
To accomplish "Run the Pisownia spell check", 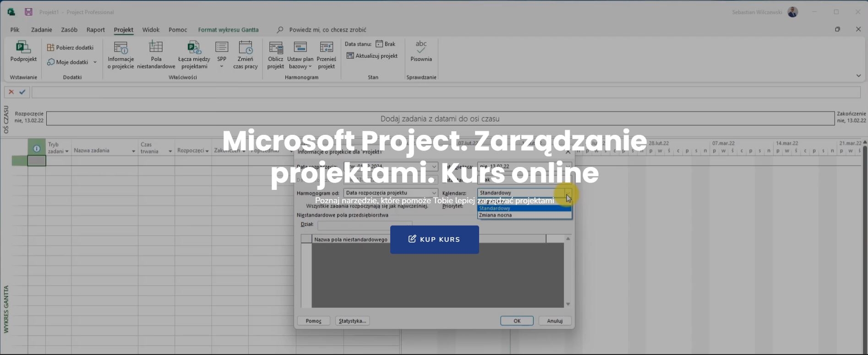I will coord(421,51).
